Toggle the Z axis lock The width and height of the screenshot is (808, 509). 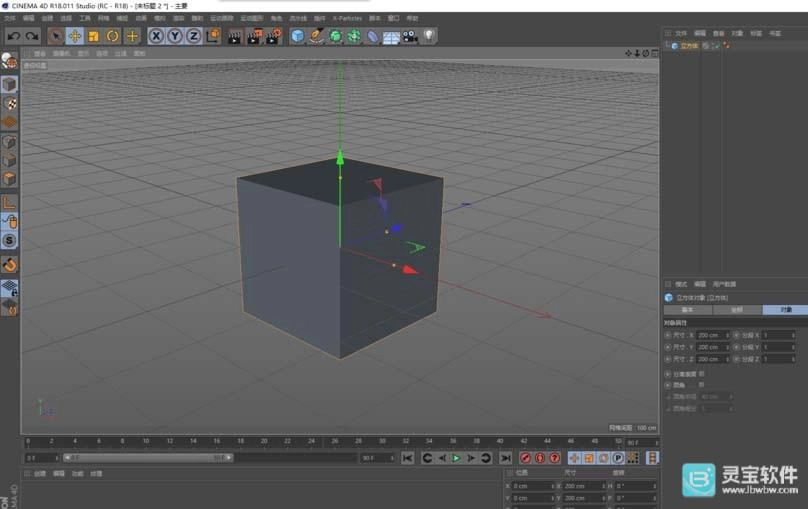coord(194,36)
